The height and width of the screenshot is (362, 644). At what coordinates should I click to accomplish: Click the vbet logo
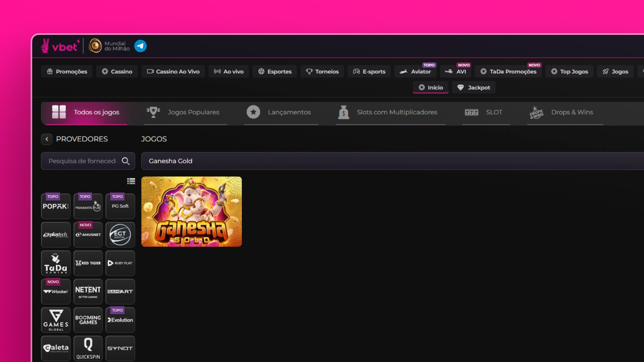[x=60, y=46]
